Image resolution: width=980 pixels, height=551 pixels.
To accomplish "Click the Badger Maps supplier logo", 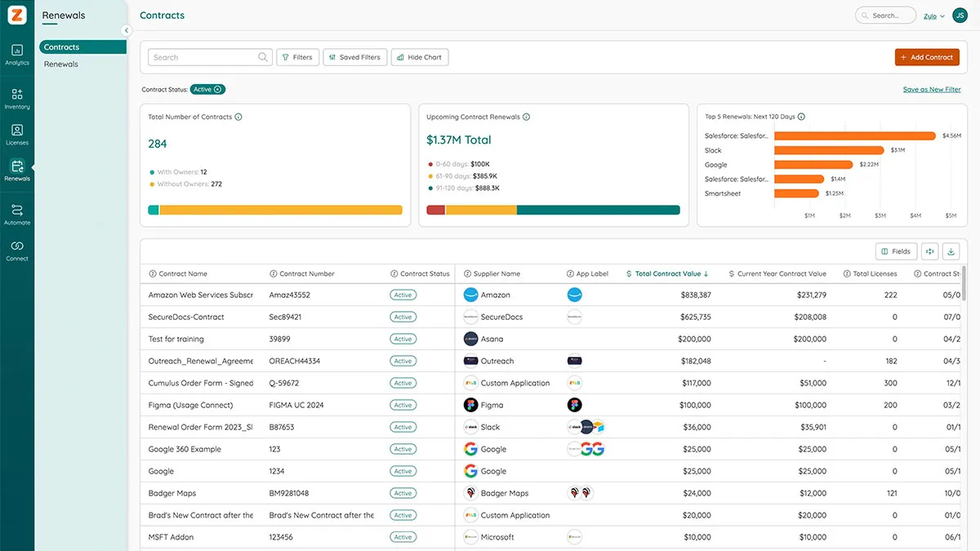I will [x=470, y=493].
